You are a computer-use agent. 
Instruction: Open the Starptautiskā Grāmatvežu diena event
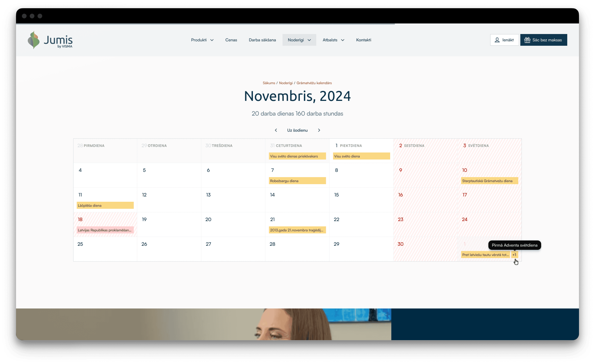(x=489, y=181)
